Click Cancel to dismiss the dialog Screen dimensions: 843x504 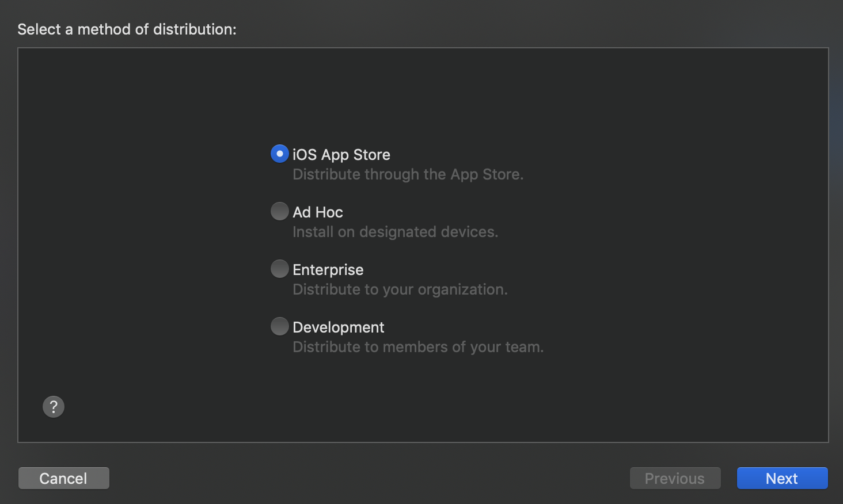tap(63, 478)
